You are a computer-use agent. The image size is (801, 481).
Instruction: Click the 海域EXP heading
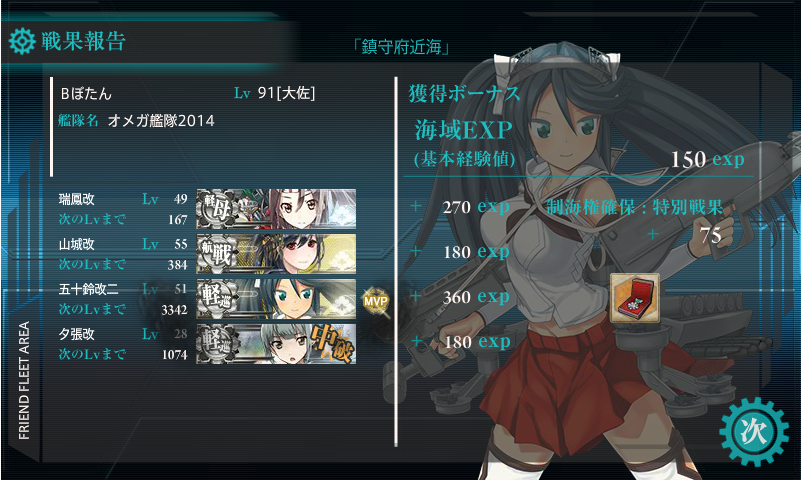pyautogui.click(x=463, y=130)
